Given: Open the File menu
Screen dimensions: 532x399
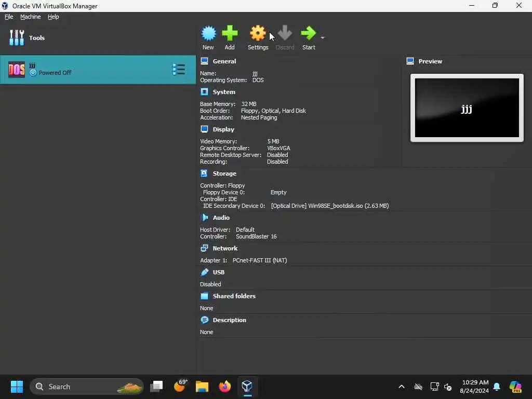Looking at the screenshot, I should (x=9, y=17).
